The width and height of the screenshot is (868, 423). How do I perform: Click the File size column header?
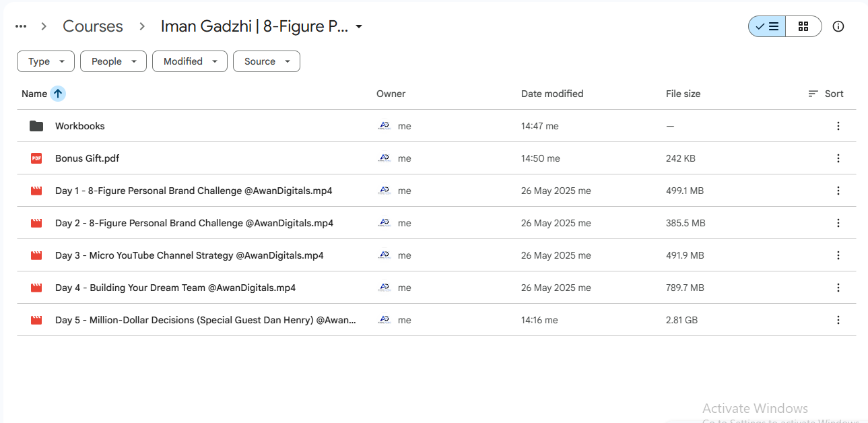point(683,94)
